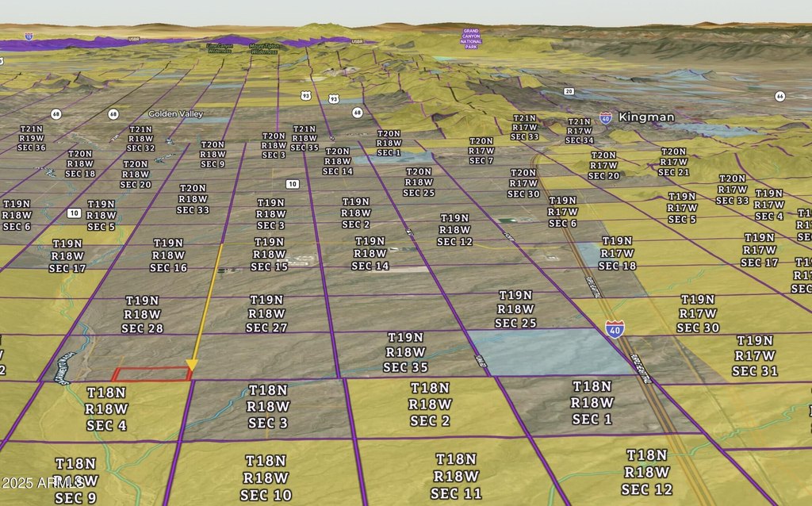
Task: Click the Kingman city label
Action: point(646,117)
